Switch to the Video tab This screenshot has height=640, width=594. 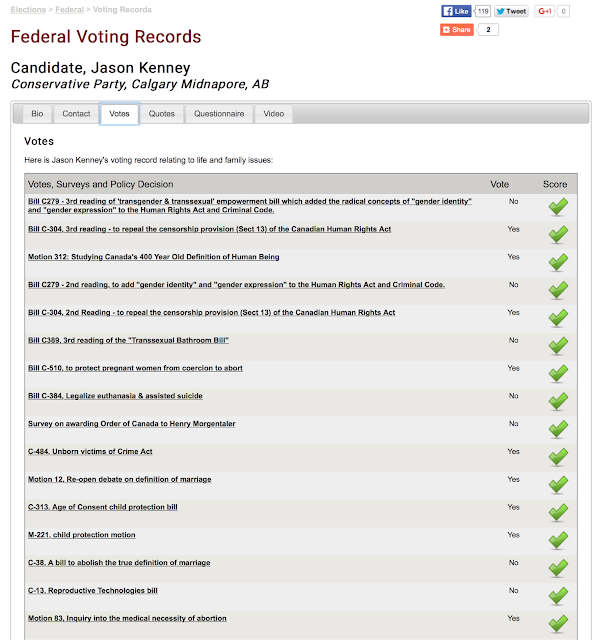(x=274, y=114)
